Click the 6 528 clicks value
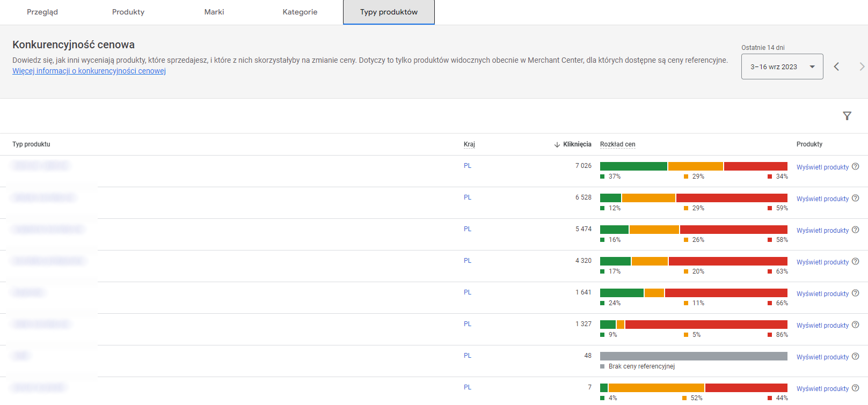 point(583,197)
